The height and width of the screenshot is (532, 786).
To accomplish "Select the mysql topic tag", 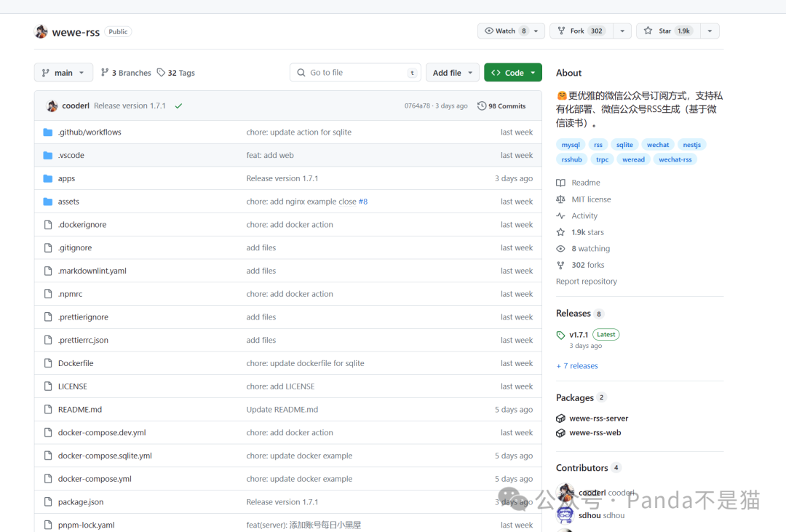I will pos(571,144).
